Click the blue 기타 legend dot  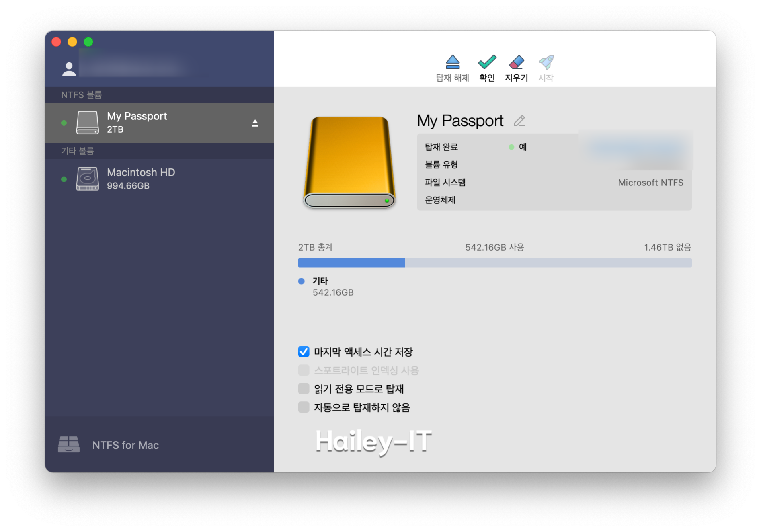(x=301, y=281)
